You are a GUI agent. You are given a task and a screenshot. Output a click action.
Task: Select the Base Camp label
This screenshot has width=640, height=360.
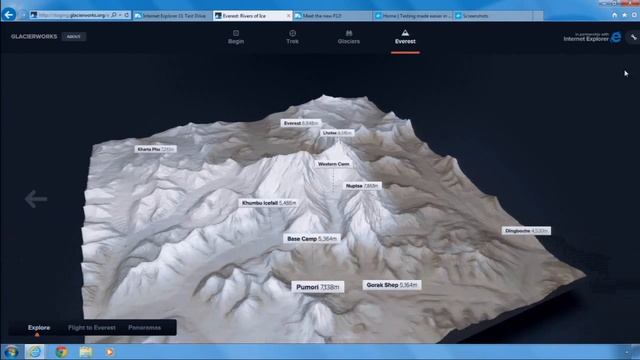312,238
